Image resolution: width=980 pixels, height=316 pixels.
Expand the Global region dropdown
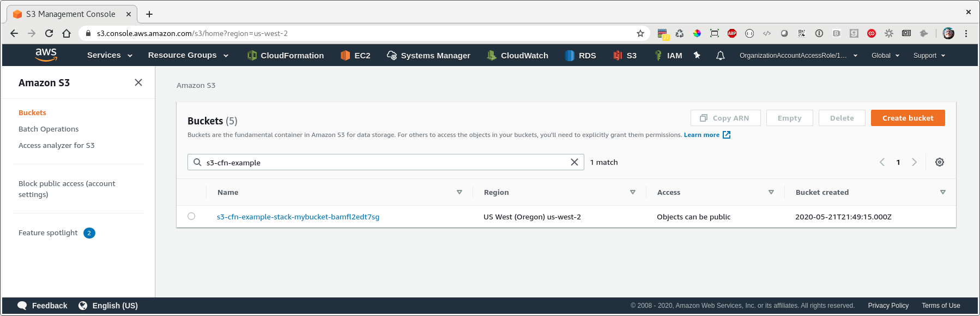pos(885,55)
